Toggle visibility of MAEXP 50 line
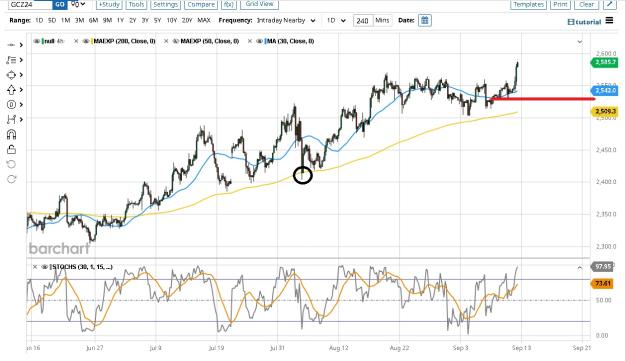 (x=175, y=41)
